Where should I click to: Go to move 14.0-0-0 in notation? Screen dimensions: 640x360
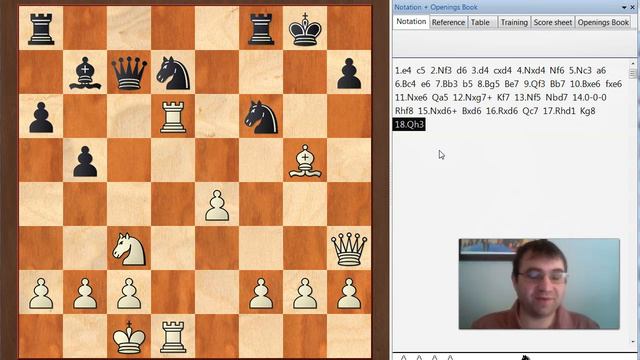click(x=589, y=98)
